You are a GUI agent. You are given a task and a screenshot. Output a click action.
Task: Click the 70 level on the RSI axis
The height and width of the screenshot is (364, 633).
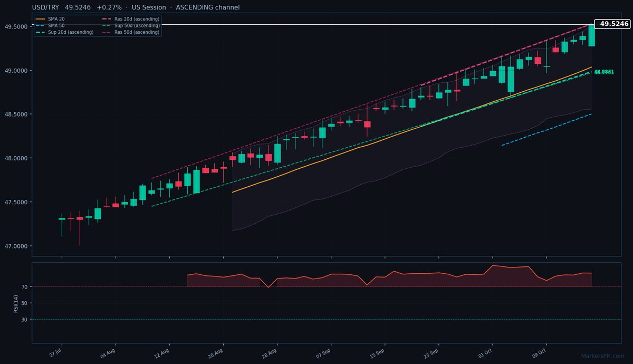[x=25, y=287]
